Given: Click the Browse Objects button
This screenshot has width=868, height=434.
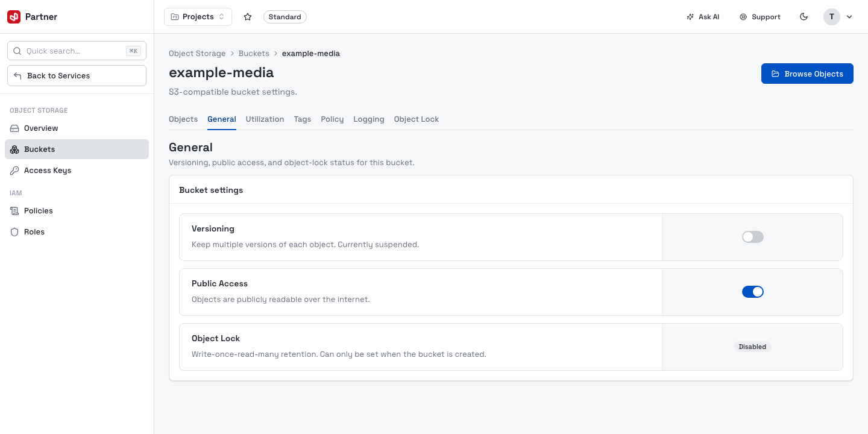Looking at the screenshot, I should pyautogui.click(x=807, y=74).
